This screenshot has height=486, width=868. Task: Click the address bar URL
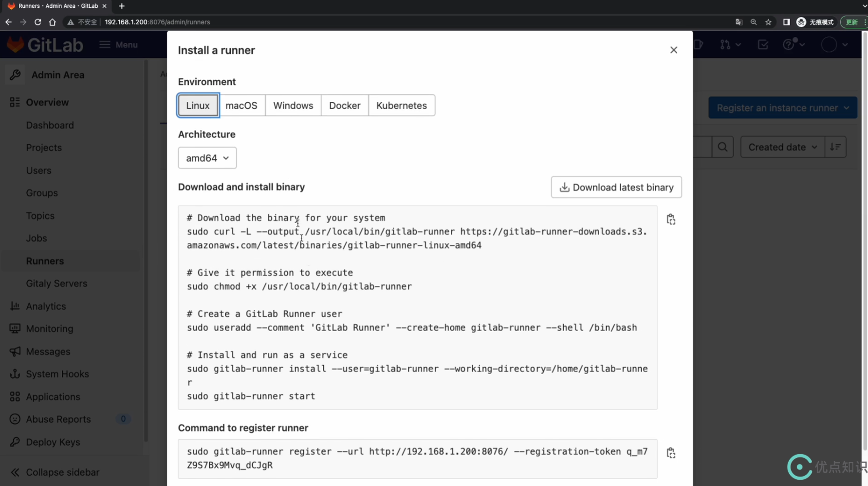(x=157, y=22)
